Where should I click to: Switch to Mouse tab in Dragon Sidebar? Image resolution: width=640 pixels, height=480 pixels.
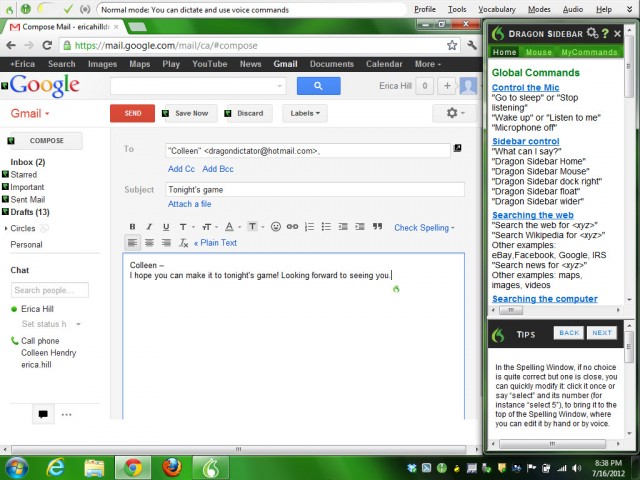tap(538, 52)
